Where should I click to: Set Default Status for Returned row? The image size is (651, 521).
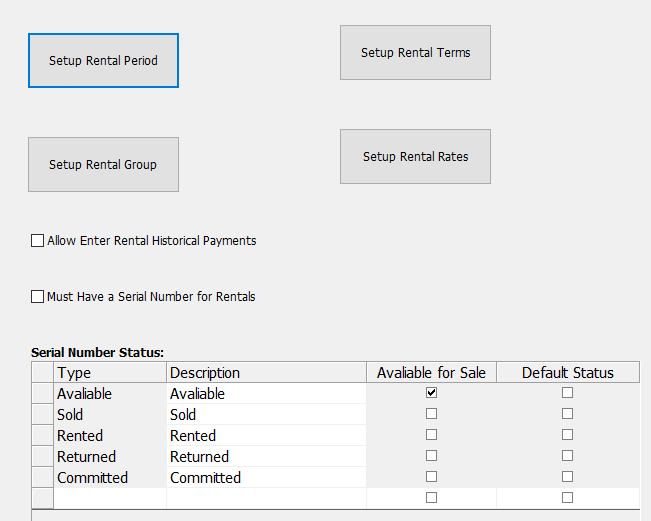(x=568, y=456)
